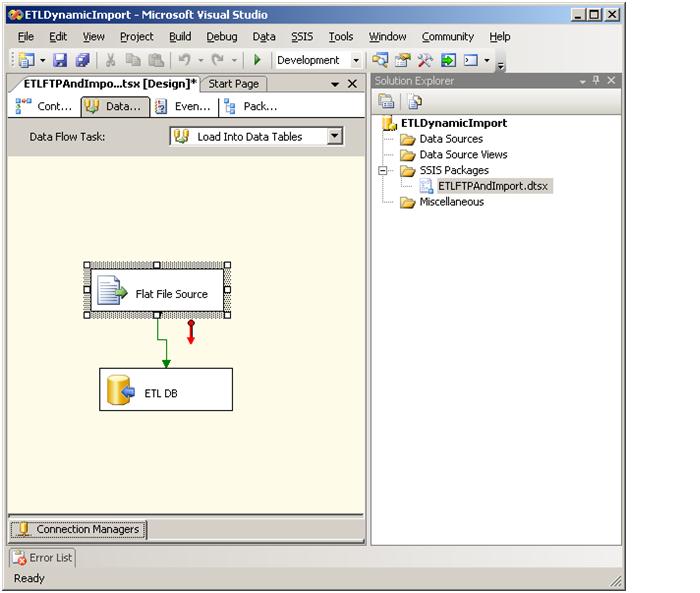Select the Miscellaneous folder
The height and width of the screenshot is (593, 700).
[452, 202]
